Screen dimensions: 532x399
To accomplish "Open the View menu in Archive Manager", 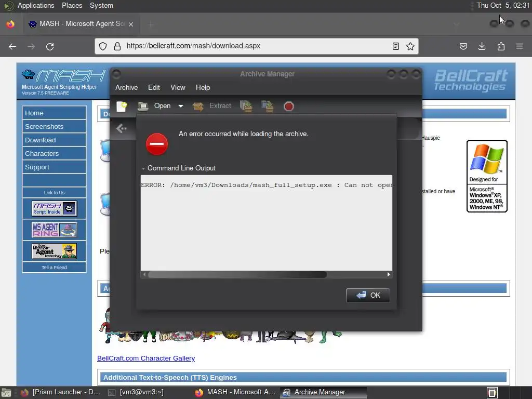I will [x=178, y=87].
